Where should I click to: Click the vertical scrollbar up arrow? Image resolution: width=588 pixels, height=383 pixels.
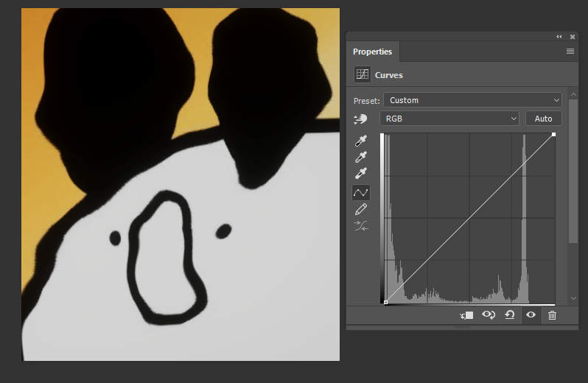[x=573, y=94]
